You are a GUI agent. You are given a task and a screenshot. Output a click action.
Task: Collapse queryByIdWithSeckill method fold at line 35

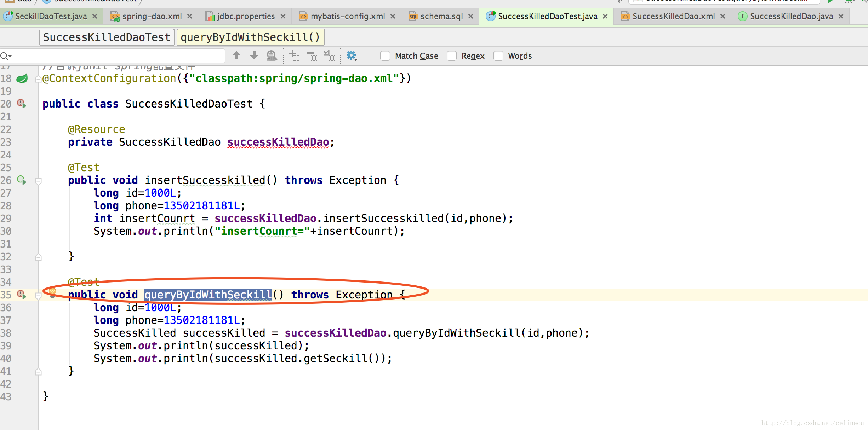[39, 296]
